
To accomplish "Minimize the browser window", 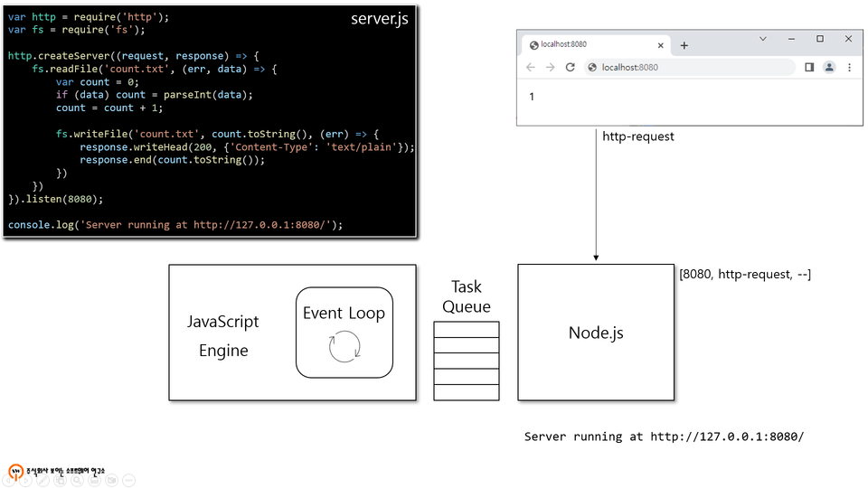I will [x=791, y=39].
